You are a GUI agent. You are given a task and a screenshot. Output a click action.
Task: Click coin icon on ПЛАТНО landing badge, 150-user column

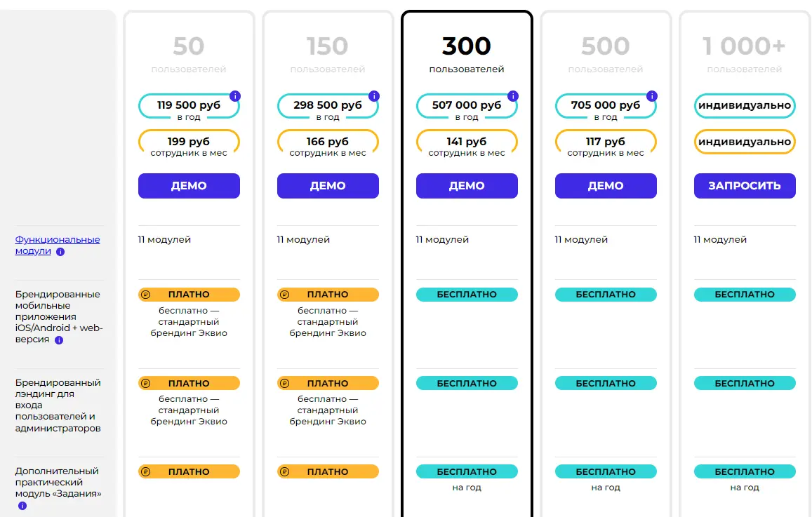(x=285, y=384)
